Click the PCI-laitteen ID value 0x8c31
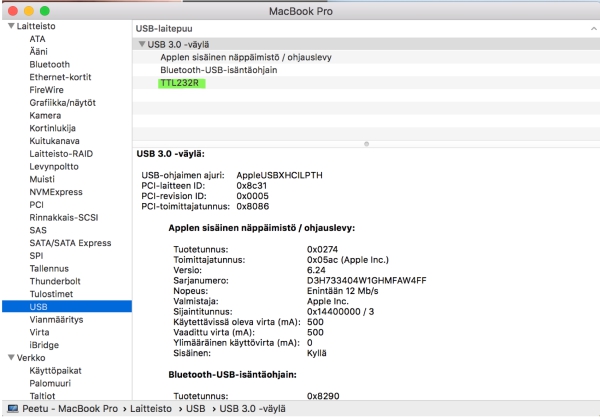Viewport: 600px width, 418px height. (x=251, y=185)
